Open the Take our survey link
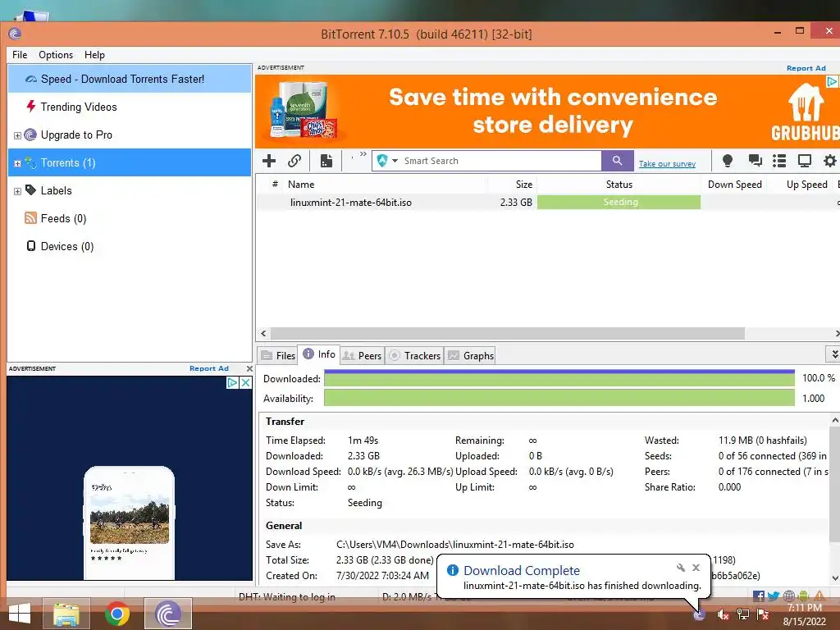 coord(667,164)
